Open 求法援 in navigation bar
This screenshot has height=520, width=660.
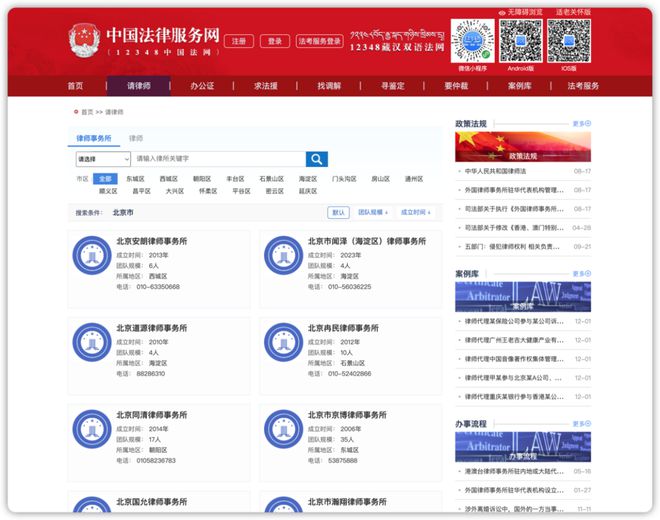[266, 86]
